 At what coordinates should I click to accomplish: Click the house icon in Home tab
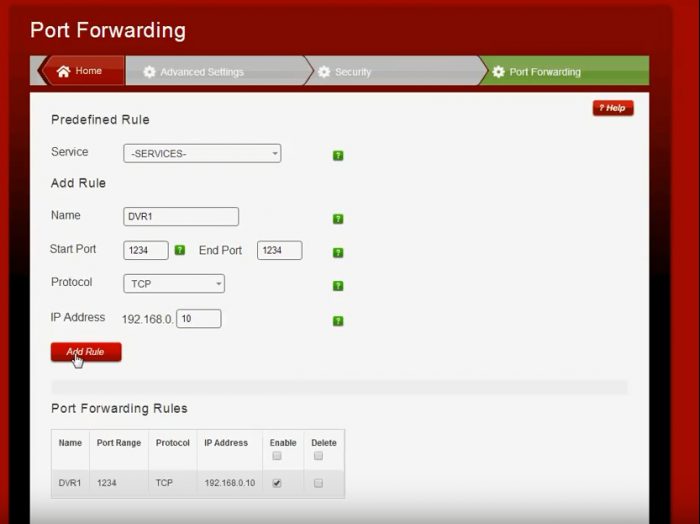(x=64, y=71)
